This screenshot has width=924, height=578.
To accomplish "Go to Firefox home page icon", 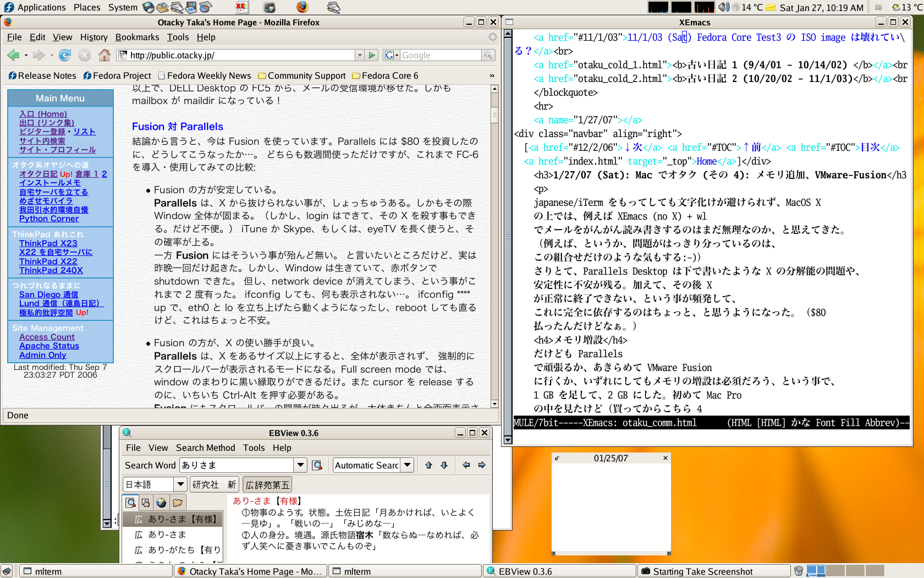I will tap(104, 55).
